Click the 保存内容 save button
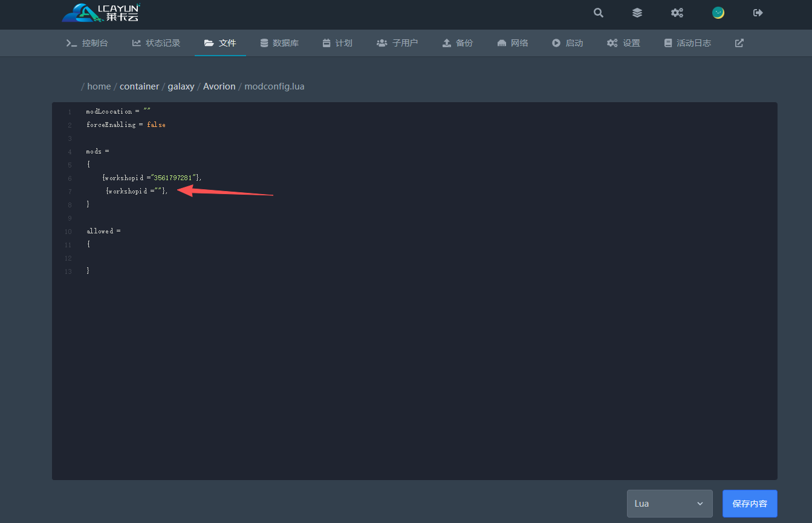Screen dimensions: 812x523 [749, 504]
